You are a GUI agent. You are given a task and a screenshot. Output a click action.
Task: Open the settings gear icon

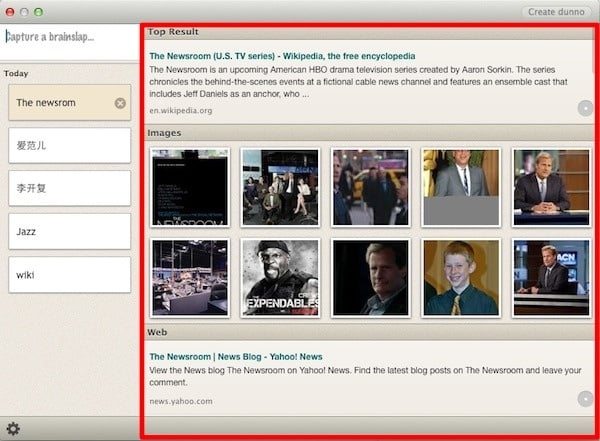[13, 429]
